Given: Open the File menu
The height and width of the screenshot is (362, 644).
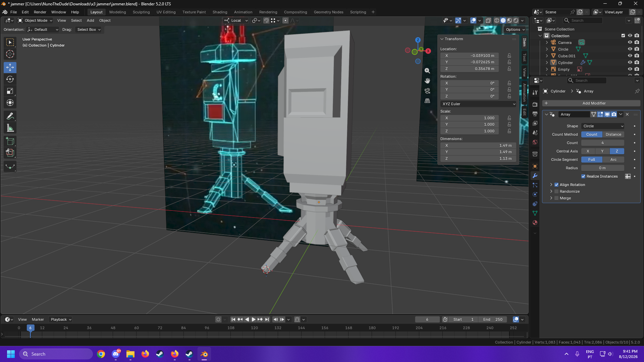Looking at the screenshot, I should click(13, 12).
